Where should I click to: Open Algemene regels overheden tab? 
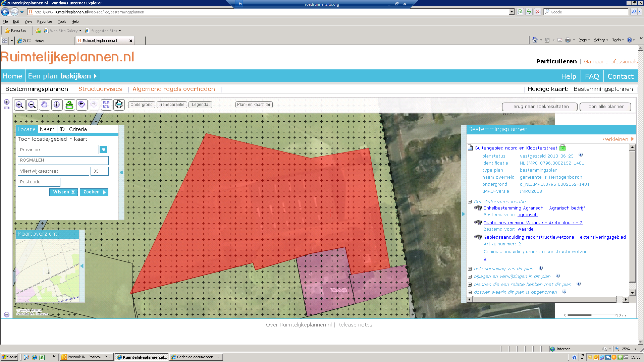174,89
